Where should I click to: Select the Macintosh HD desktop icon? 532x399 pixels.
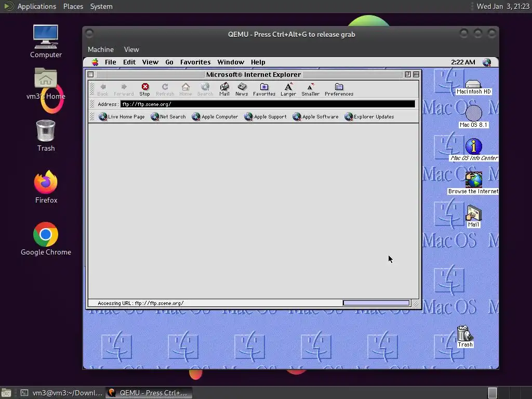(x=473, y=87)
